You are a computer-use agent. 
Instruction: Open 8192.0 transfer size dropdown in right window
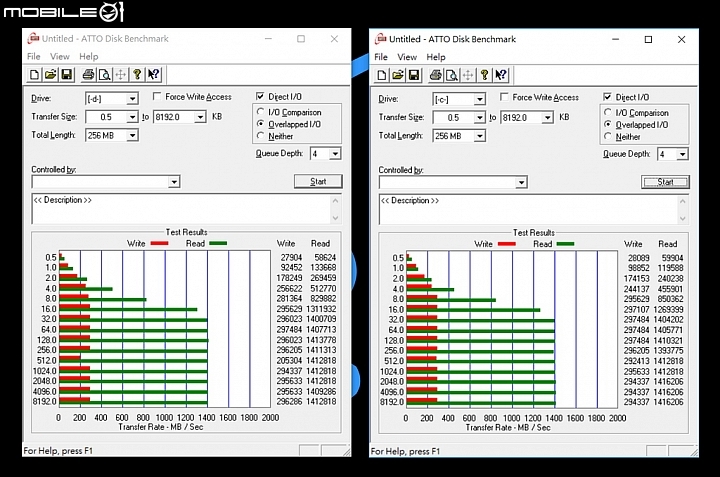(547, 118)
